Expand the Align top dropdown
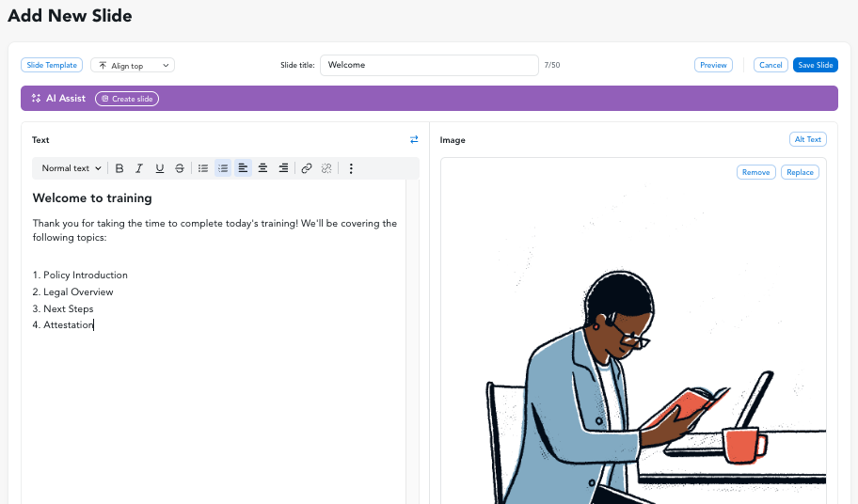This screenshot has width=858, height=504. (x=133, y=66)
